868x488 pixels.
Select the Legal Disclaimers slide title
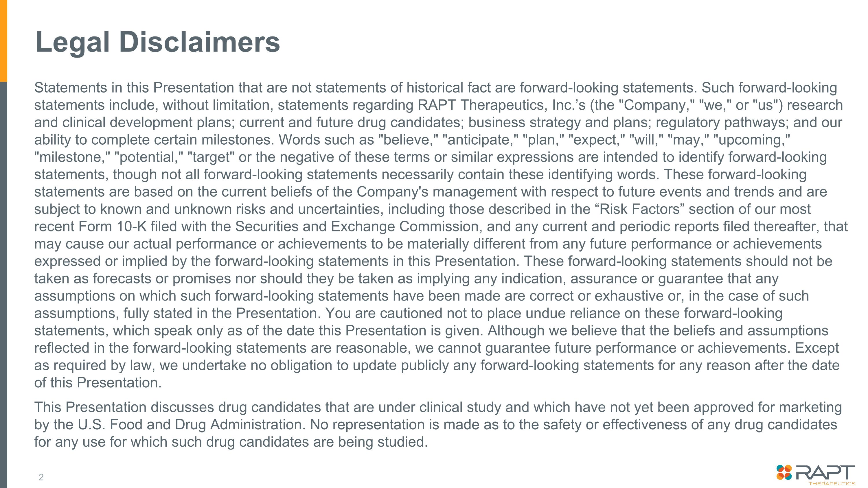(157, 42)
